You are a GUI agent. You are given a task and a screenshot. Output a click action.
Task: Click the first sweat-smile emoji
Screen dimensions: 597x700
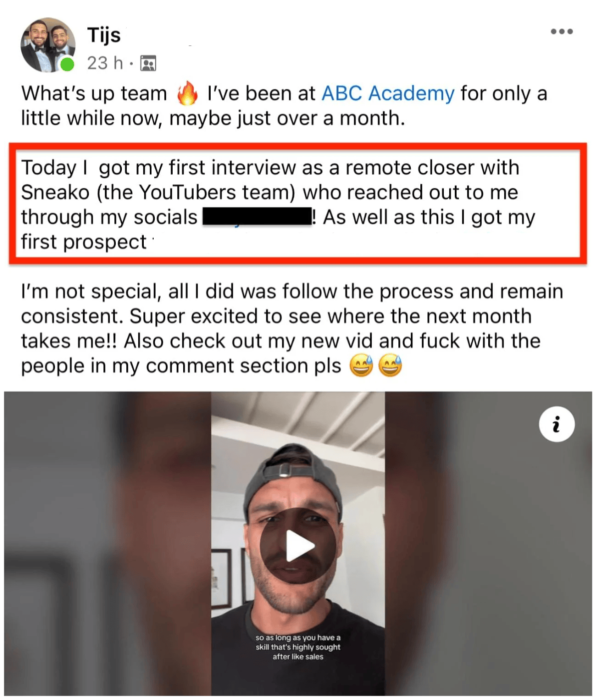tap(361, 365)
